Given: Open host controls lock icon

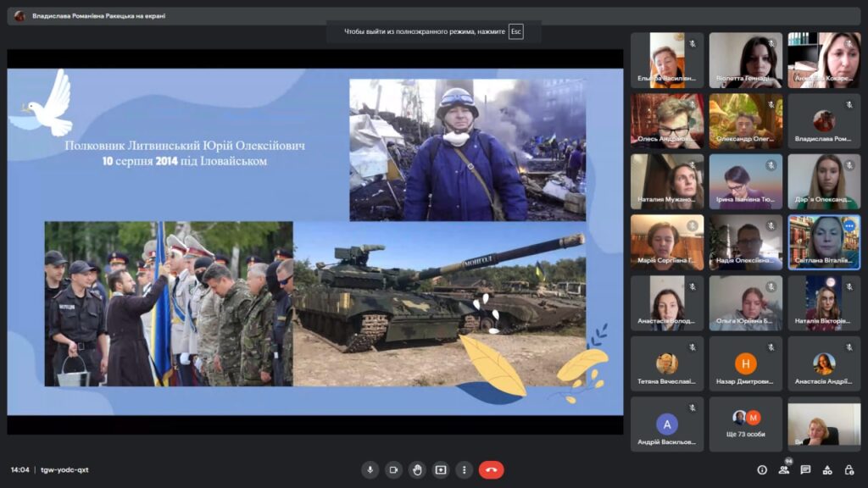Looking at the screenshot, I should coord(849,469).
